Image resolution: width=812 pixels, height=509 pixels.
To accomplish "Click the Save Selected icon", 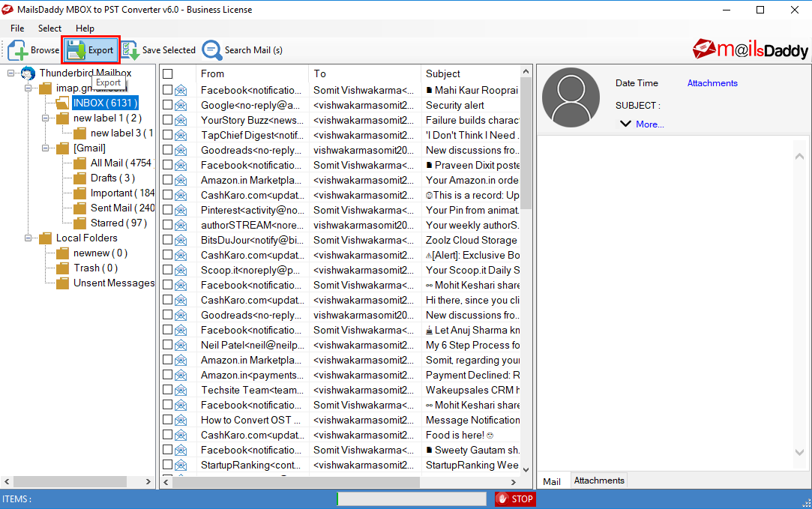I will (130, 50).
